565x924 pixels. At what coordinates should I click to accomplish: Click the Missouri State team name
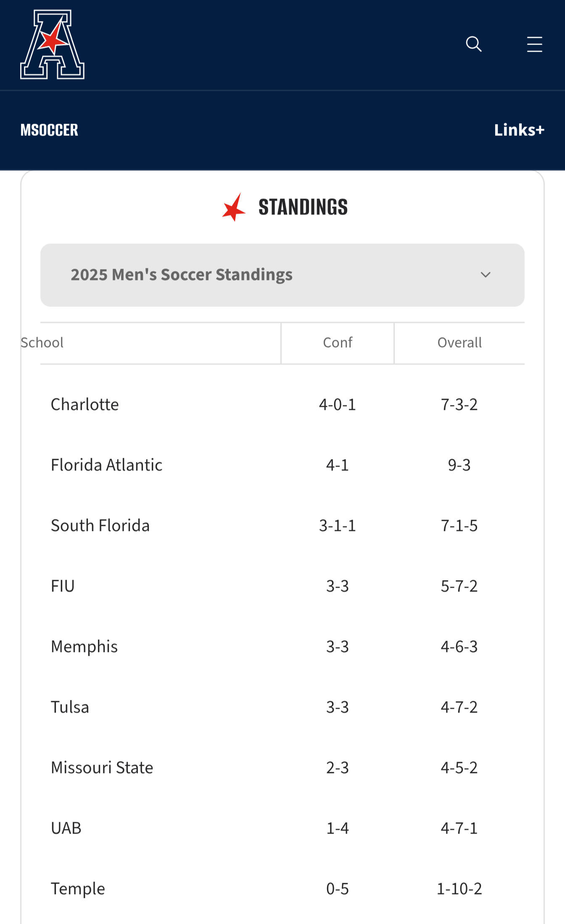[x=102, y=768]
